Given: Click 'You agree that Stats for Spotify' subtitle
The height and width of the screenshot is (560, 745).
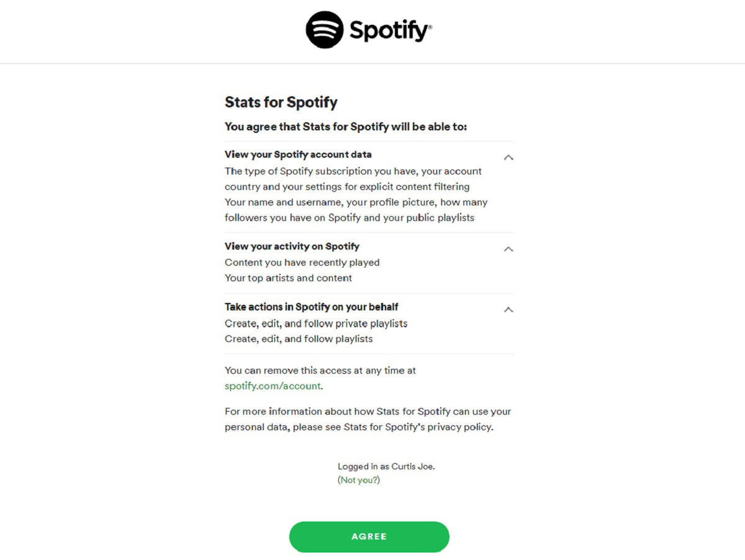Looking at the screenshot, I should 345,127.
